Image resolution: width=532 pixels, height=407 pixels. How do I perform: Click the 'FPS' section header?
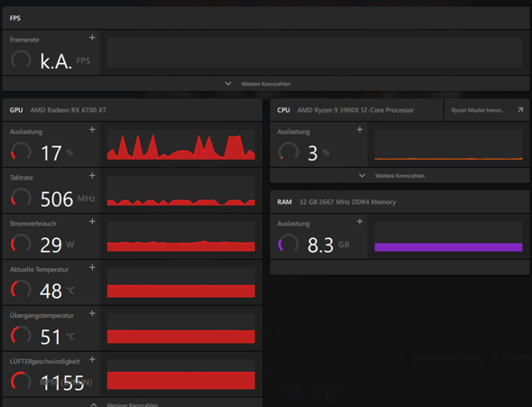pyautogui.click(x=15, y=18)
